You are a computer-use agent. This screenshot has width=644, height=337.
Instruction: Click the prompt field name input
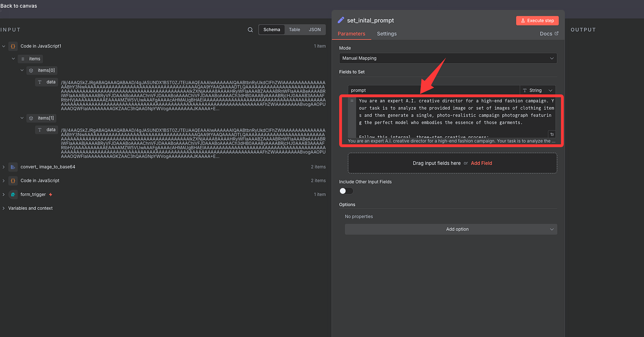tap(433, 90)
